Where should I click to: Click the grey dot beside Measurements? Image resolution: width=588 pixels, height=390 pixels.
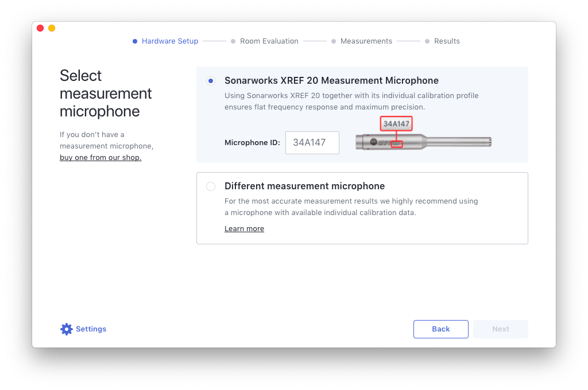334,41
